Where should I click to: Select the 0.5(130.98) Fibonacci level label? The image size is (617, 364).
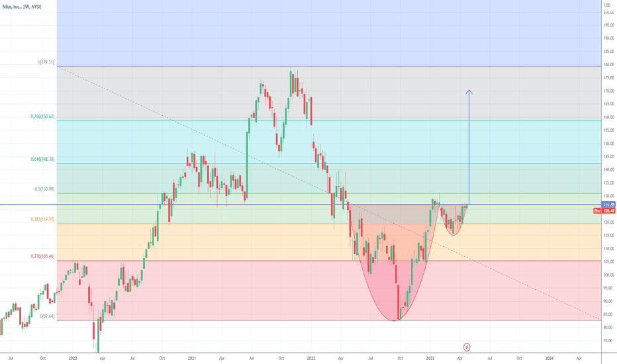pyautogui.click(x=44, y=189)
